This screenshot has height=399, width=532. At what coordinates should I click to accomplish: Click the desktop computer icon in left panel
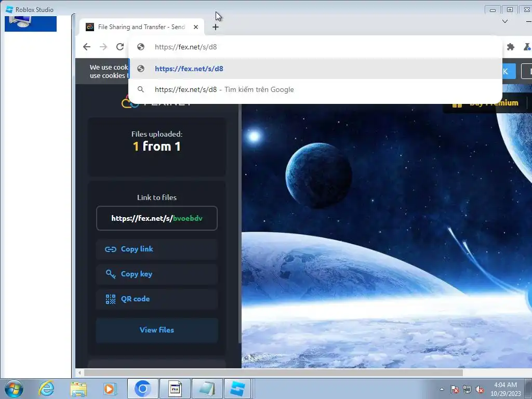21,22
